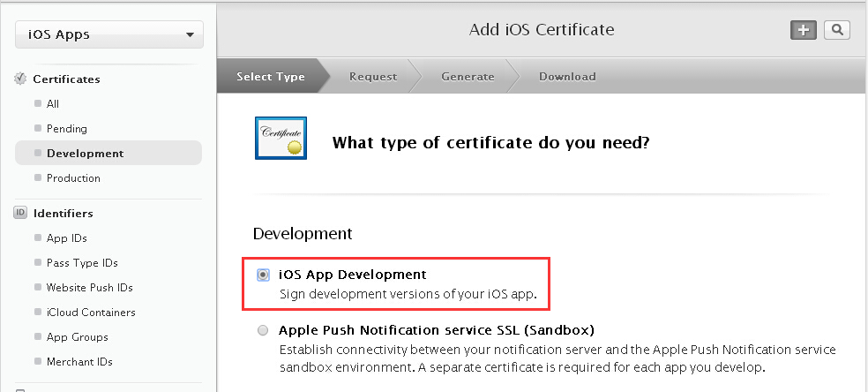Viewport: 868px width, 392px height.
Task: Show Pending certificates
Action: click(66, 128)
